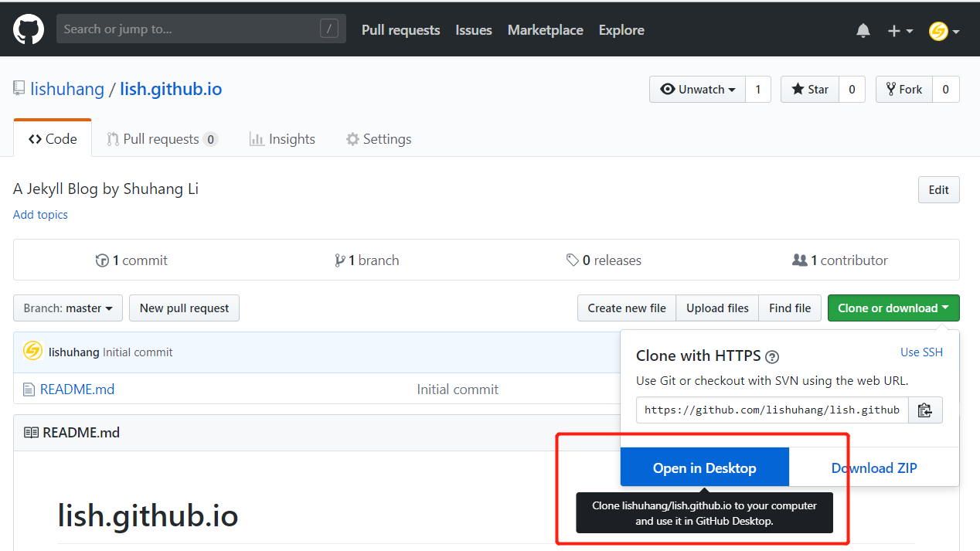Star the lish.github.io repository
Image resolution: width=980 pixels, height=551 pixels.
(810, 90)
